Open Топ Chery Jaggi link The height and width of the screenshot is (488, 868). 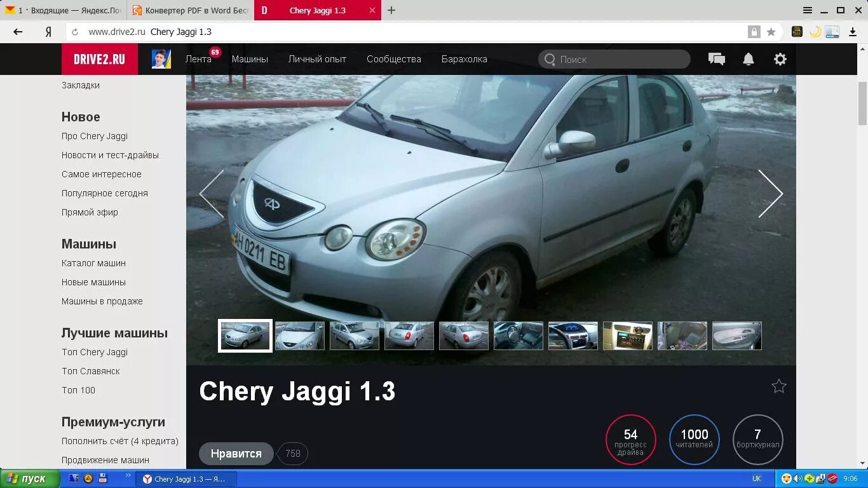(95, 352)
